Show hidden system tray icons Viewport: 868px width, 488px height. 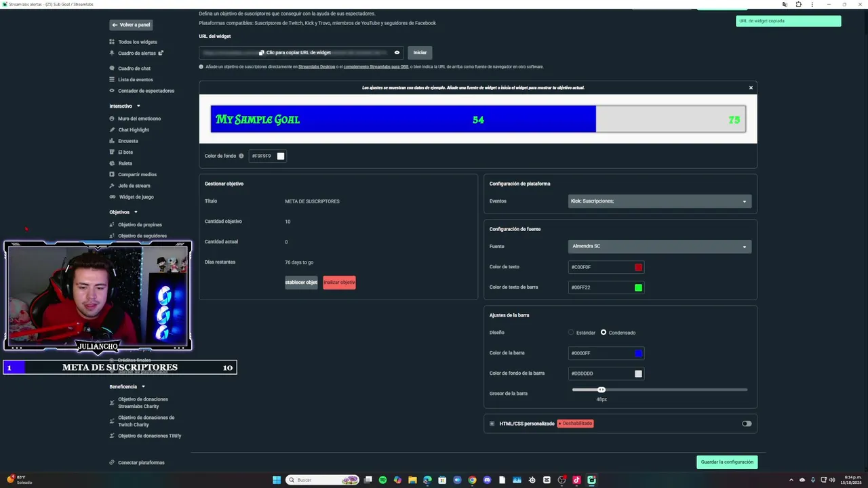point(791,480)
